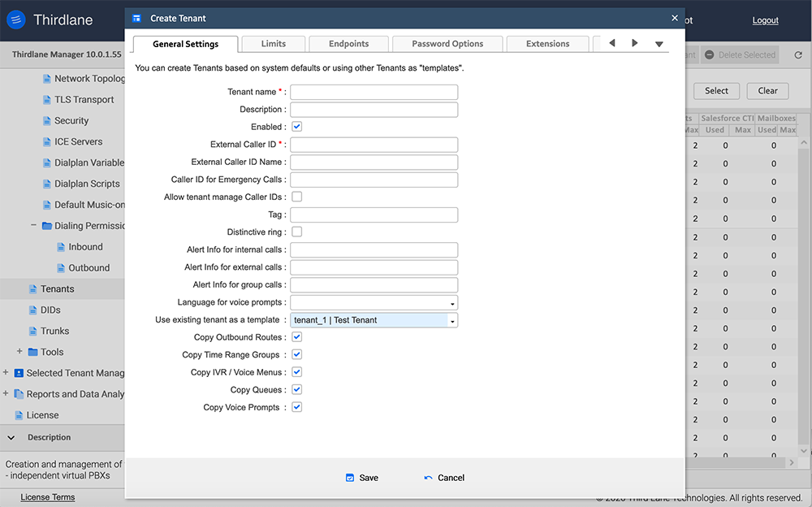Open the Password Options tab
The width and height of the screenshot is (812, 507).
[447, 44]
